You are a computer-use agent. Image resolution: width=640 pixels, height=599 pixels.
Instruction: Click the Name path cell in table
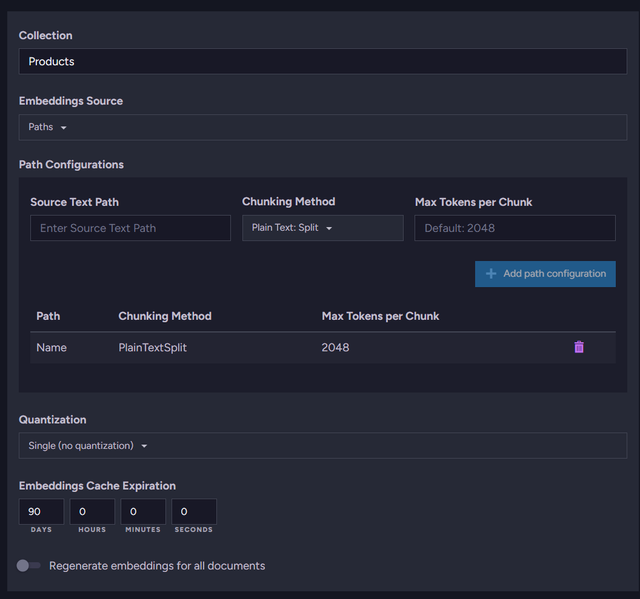click(51, 348)
